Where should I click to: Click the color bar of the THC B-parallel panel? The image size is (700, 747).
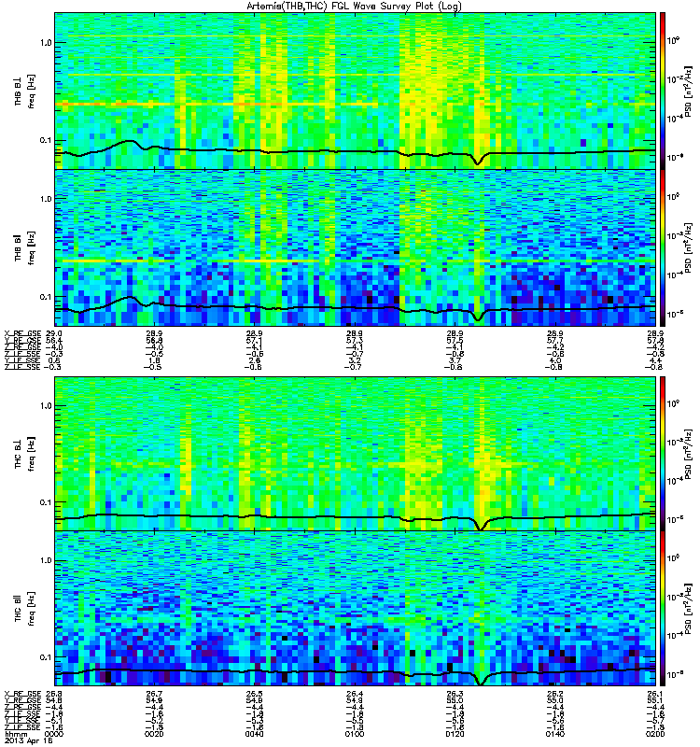662,609
